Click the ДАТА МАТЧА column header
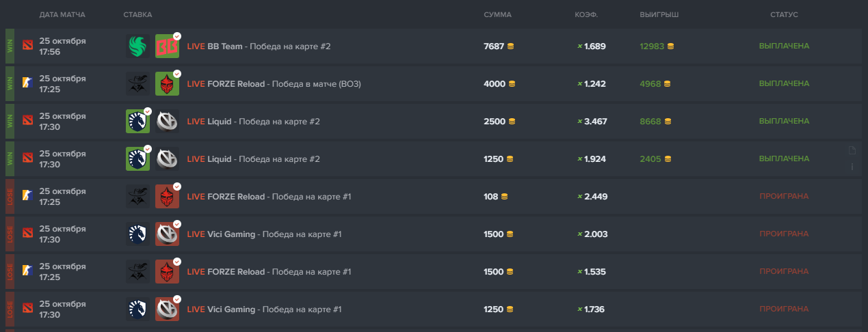 (62, 14)
